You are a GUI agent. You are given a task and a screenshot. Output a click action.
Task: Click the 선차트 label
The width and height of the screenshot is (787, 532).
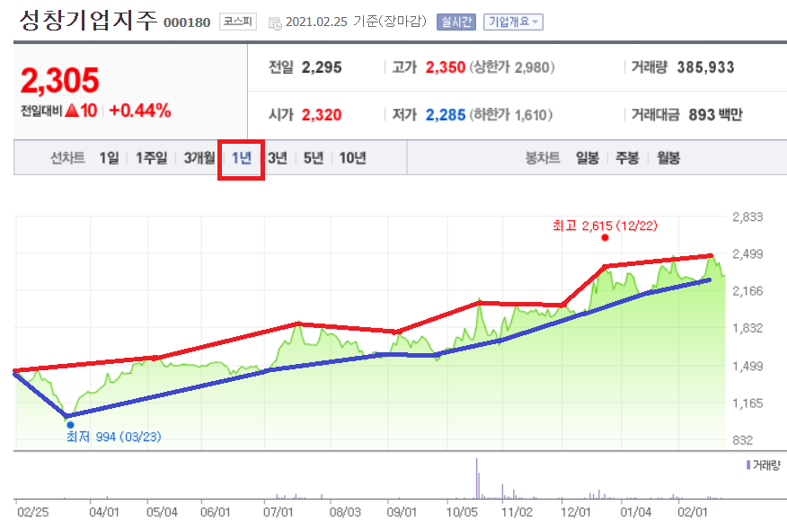(x=67, y=158)
